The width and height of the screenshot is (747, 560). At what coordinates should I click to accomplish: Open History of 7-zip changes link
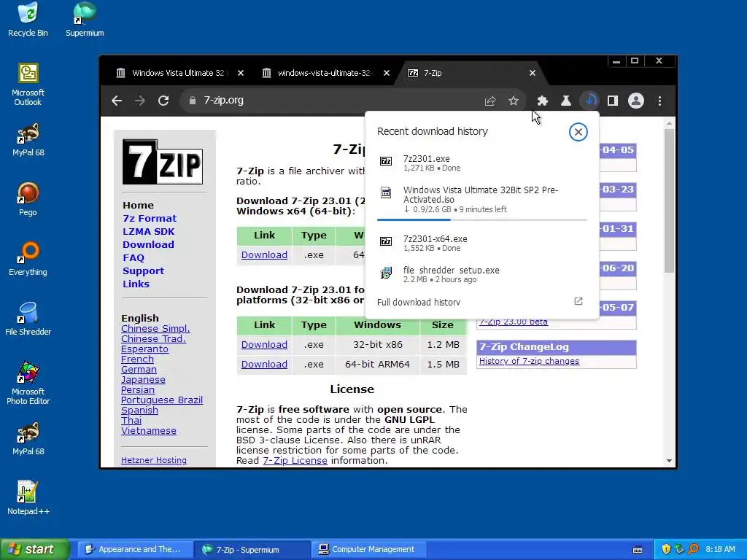pyautogui.click(x=529, y=361)
